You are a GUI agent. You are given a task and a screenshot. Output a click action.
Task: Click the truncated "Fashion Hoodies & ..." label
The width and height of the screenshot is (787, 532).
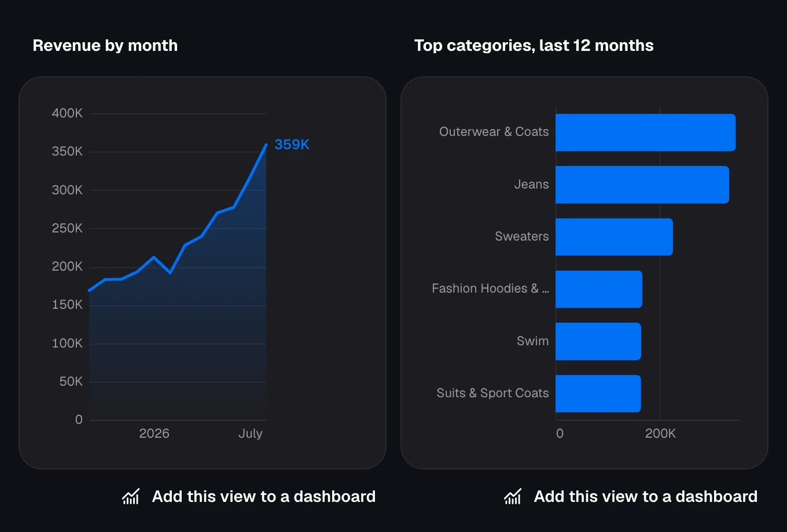point(490,289)
